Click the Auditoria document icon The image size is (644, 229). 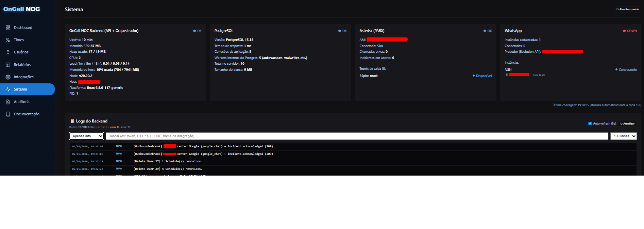coord(8,102)
